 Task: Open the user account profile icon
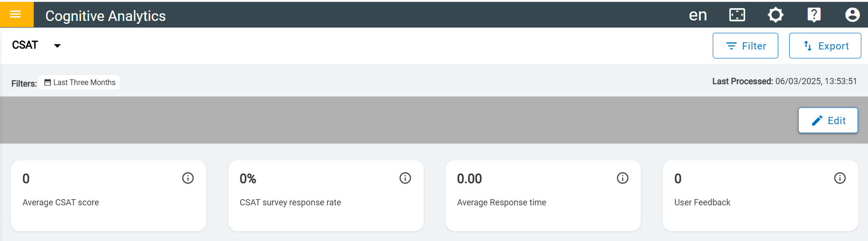pyautogui.click(x=852, y=15)
